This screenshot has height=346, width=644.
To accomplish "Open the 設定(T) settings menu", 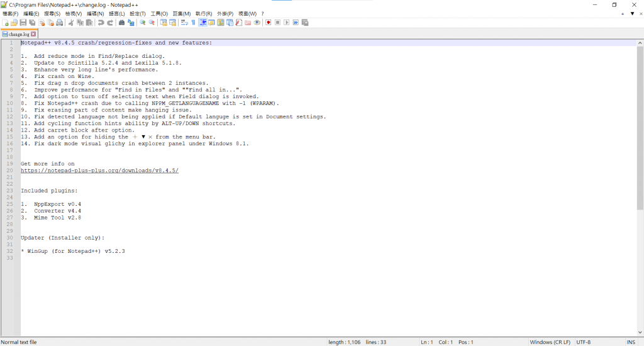I will click(x=138, y=14).
